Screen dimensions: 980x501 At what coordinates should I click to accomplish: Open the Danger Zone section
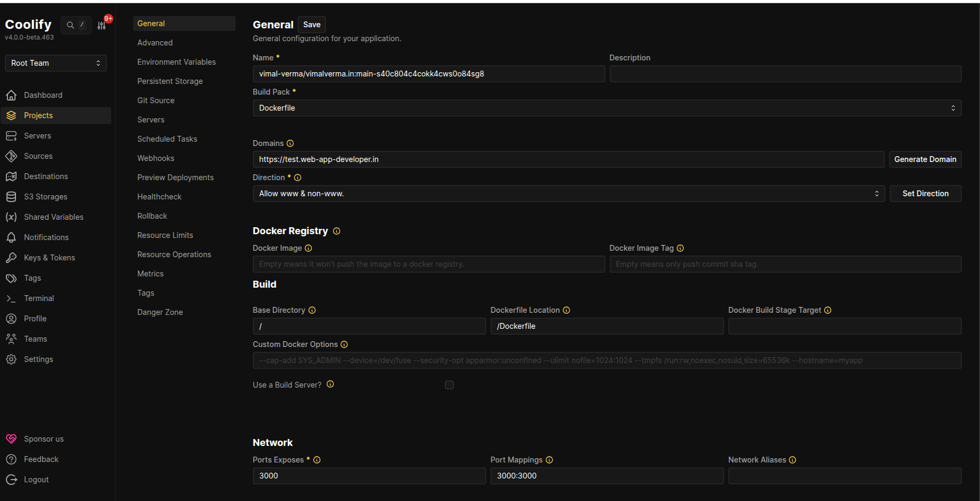click(x=160, y=312)
